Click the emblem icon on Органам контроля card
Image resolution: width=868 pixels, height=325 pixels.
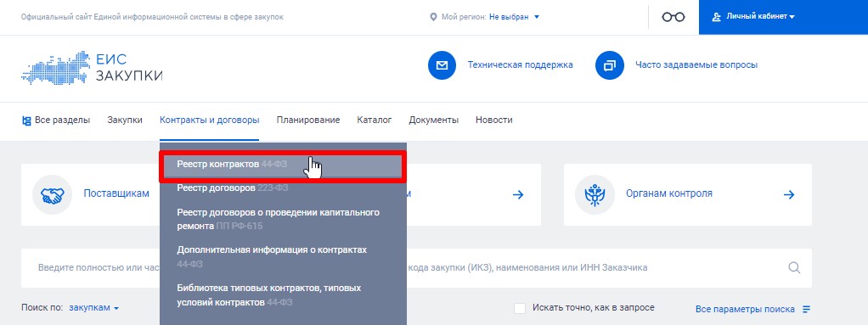click(595, 194)
